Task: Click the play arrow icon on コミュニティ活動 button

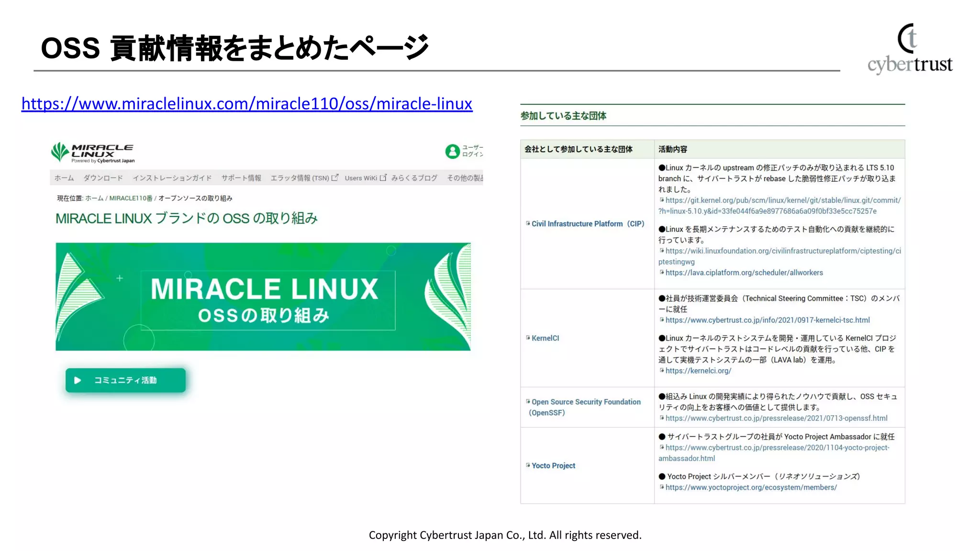Action: coord(78,380)
